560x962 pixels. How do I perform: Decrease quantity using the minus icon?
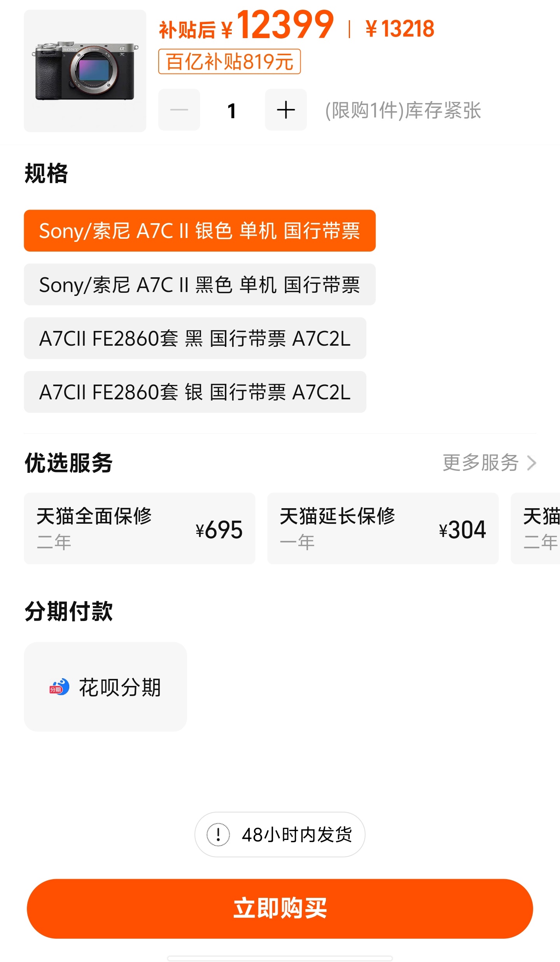pos(179,110)
